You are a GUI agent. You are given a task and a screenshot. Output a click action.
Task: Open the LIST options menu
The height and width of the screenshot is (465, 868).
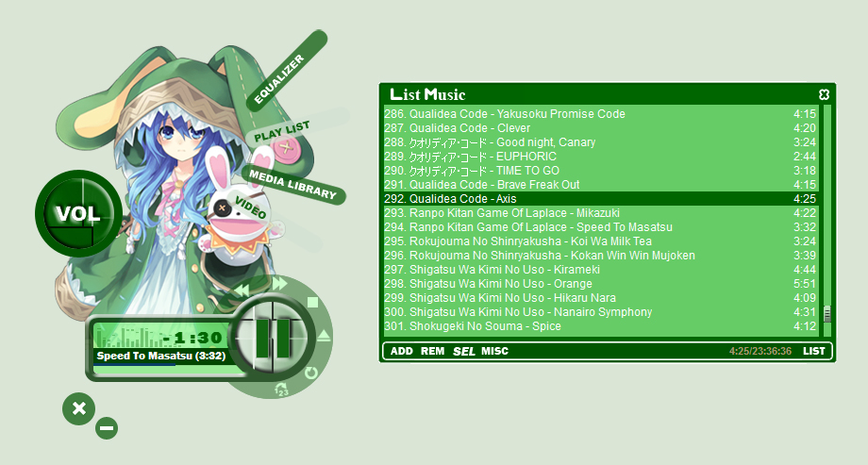pyautogui.click(x=813, y=351)
